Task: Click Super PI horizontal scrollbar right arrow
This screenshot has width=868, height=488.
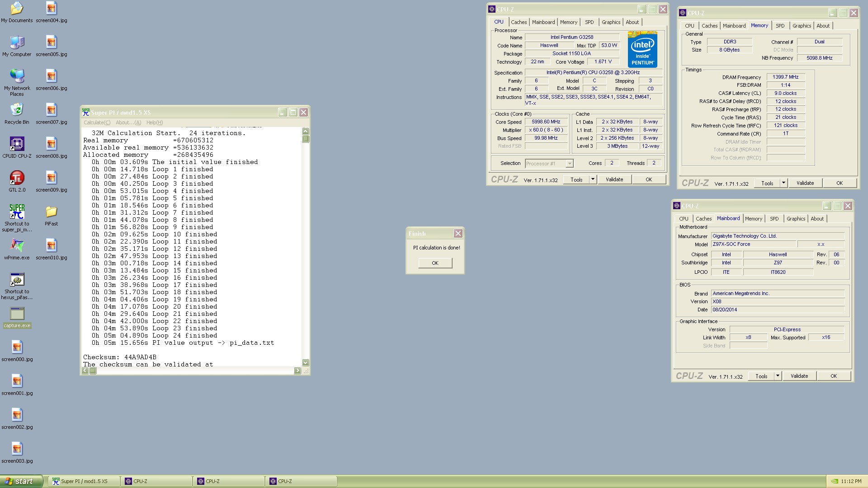Action: [297, 371]
